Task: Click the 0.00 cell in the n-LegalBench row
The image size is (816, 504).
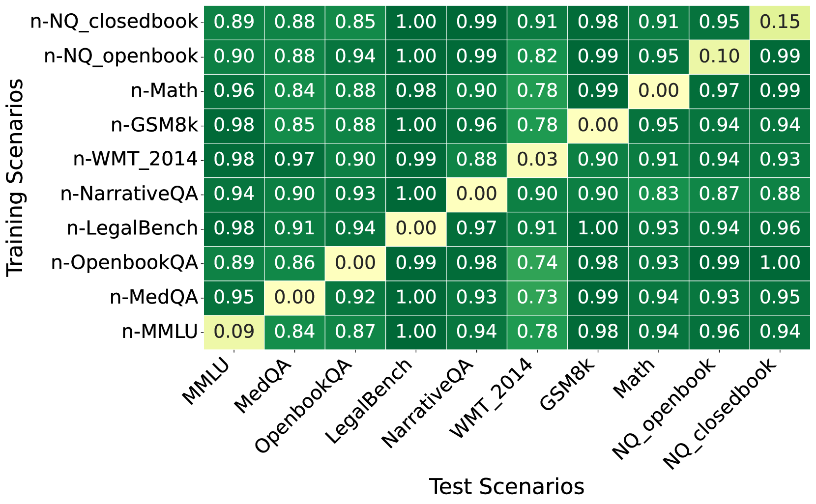Action: [416, 228]
